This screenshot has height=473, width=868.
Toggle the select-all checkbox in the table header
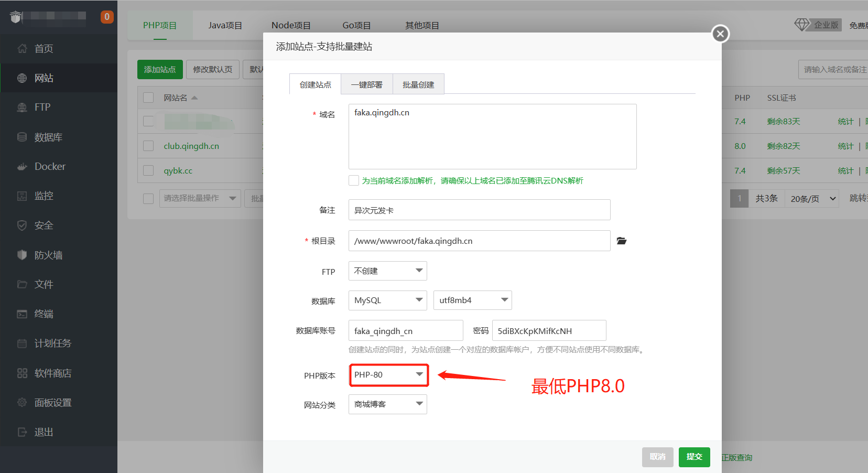[148, 97]
